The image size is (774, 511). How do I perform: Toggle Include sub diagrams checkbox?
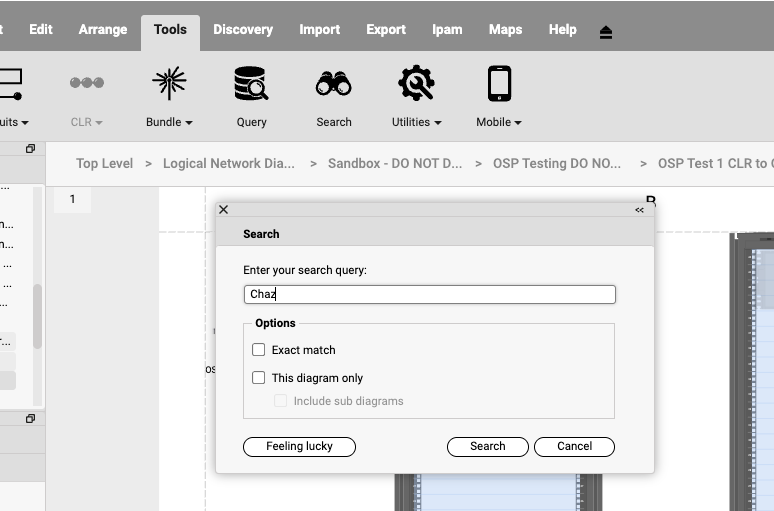pos(281,401)
